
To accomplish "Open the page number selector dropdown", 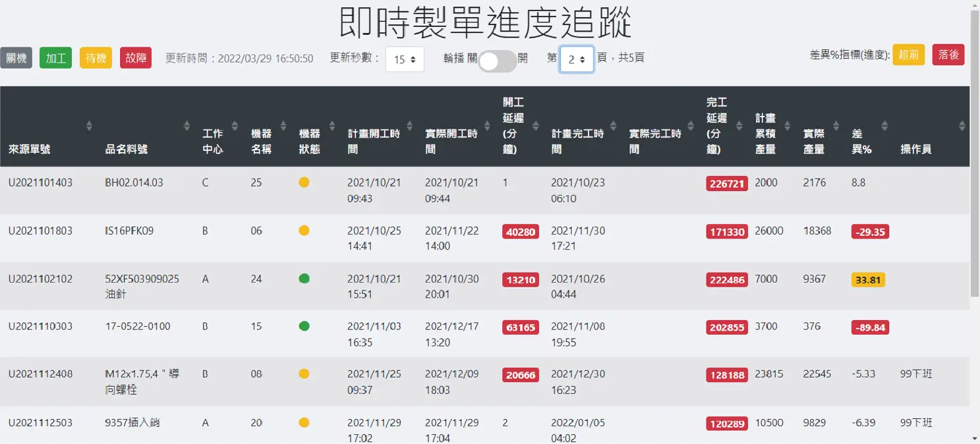I will click(576, 59).
